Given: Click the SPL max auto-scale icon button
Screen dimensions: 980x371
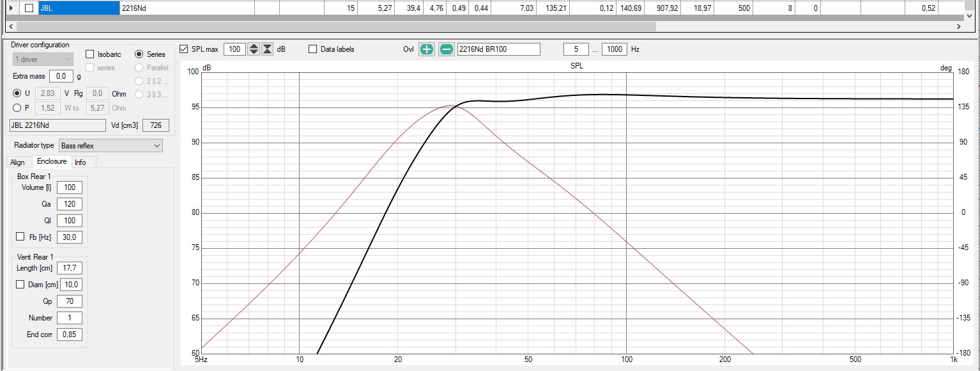Looking at the screenshot, I should click(x=268, y=49).
